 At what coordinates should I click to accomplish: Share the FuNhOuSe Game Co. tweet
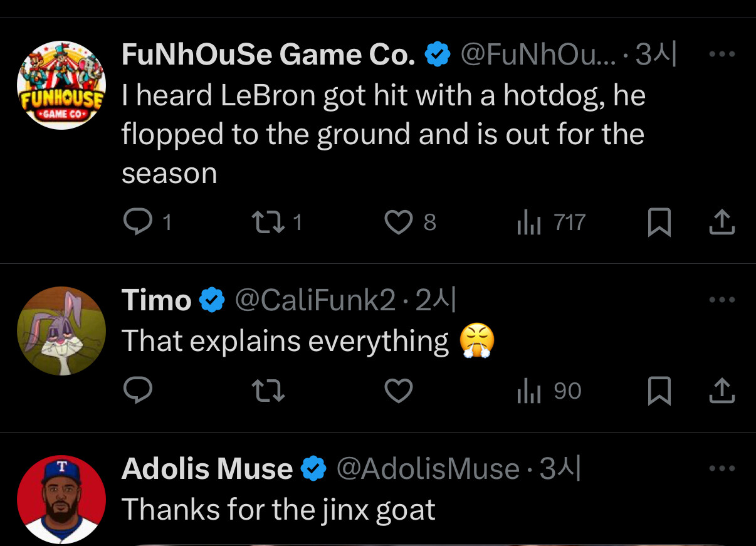(x=722, y=223)
